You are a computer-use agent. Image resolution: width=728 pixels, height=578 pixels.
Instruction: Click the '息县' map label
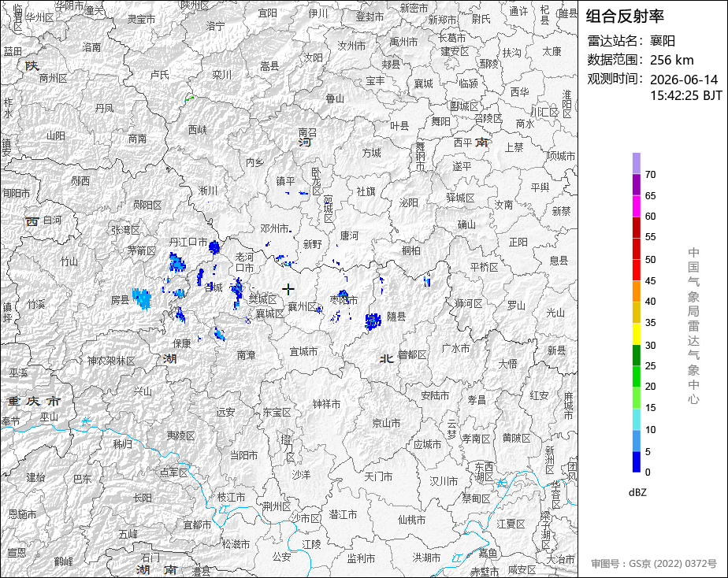pyautogui.click(x=559, y=260)
